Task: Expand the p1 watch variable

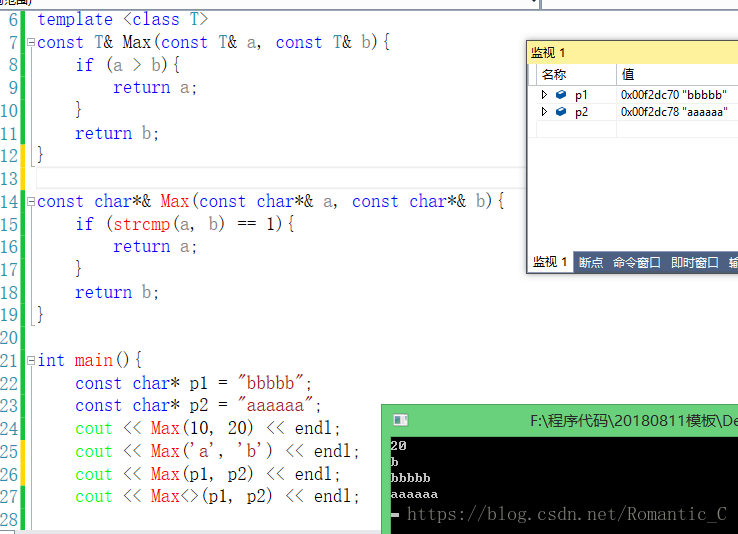Action: (x=544, y=95)
